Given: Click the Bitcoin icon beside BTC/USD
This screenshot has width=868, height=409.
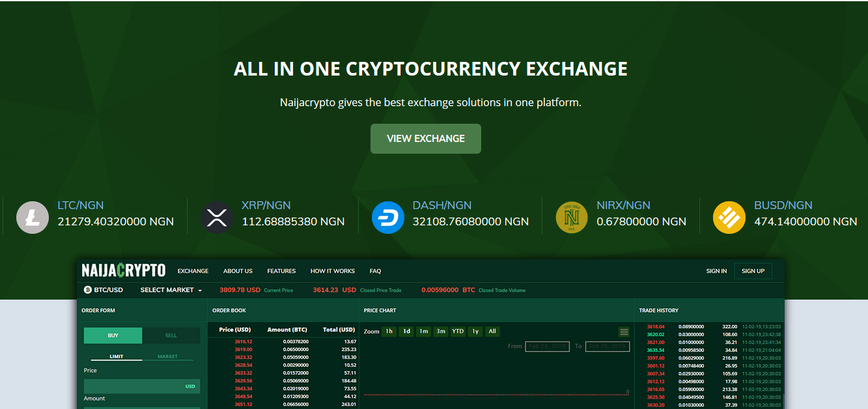Looking at the screenshot, I should (88, 290).
